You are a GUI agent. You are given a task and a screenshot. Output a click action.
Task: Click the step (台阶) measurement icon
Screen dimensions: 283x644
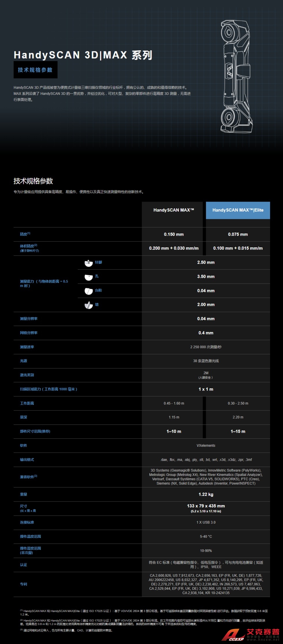pyautogui.click(x=88, y=291)
